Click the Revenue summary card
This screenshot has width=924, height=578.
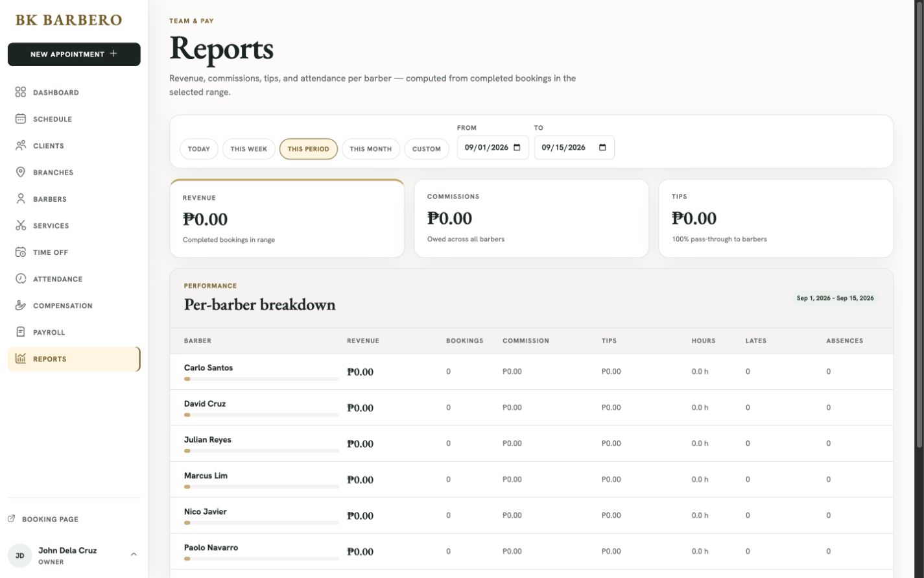(x=287, y=219)
